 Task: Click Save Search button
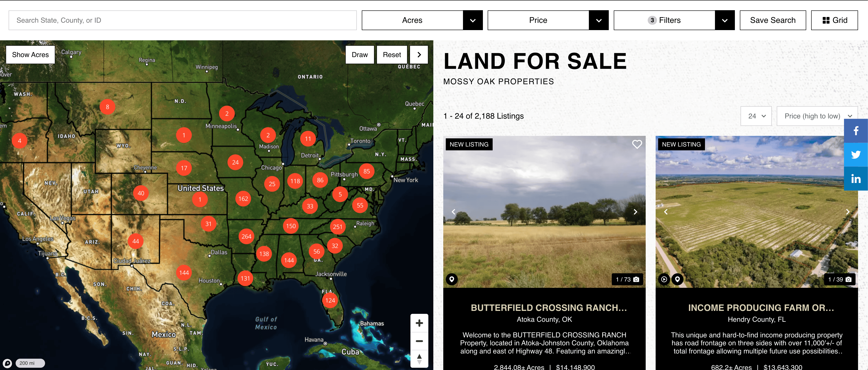tap(772, 20)
